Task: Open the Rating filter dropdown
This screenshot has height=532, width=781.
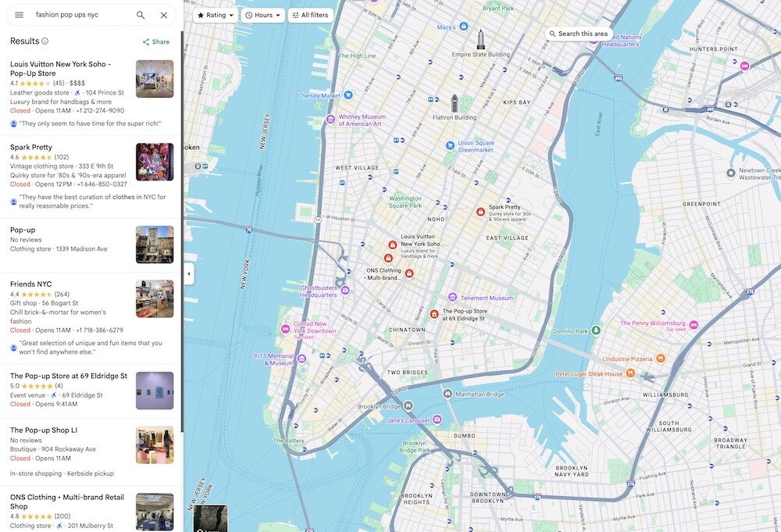Action: pos(214,14)
